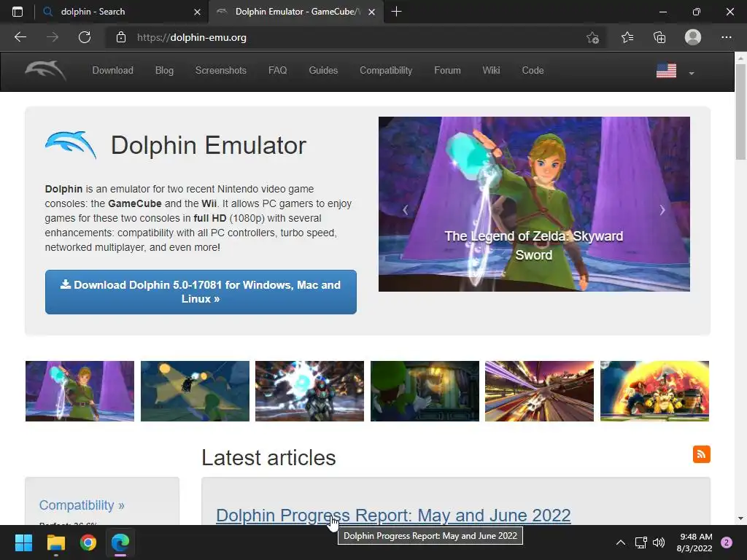
Task: Download Dolphin 5.0-17081 button
Action: pyautogui.click(x=201, y=292)
